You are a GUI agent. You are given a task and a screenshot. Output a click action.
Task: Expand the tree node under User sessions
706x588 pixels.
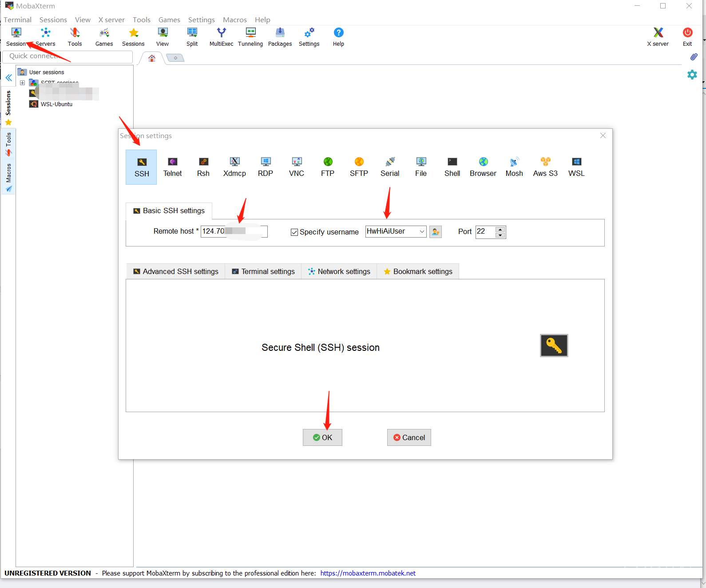coord(22,83)
